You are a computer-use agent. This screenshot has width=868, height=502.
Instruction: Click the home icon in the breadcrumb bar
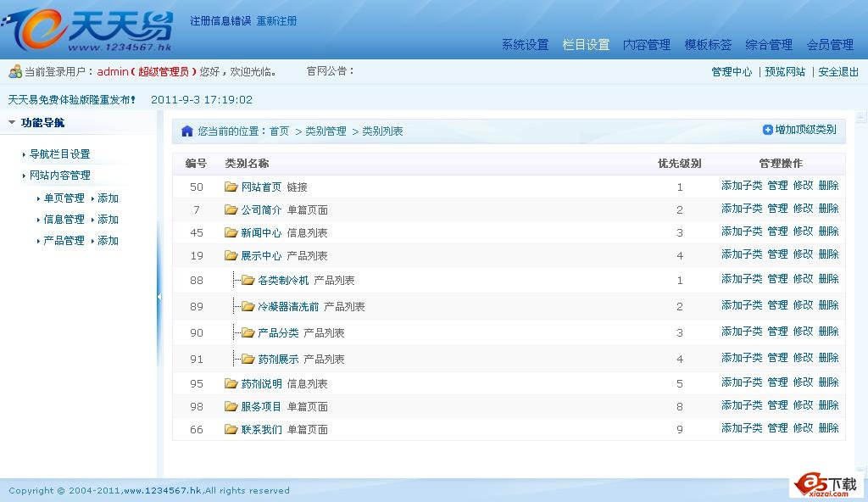(187, 131)
